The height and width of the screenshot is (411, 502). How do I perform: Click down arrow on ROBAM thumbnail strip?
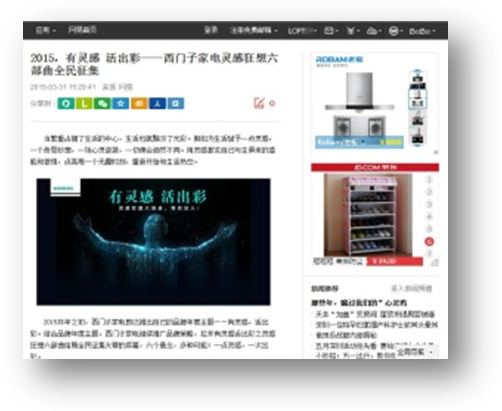[417, 145]
